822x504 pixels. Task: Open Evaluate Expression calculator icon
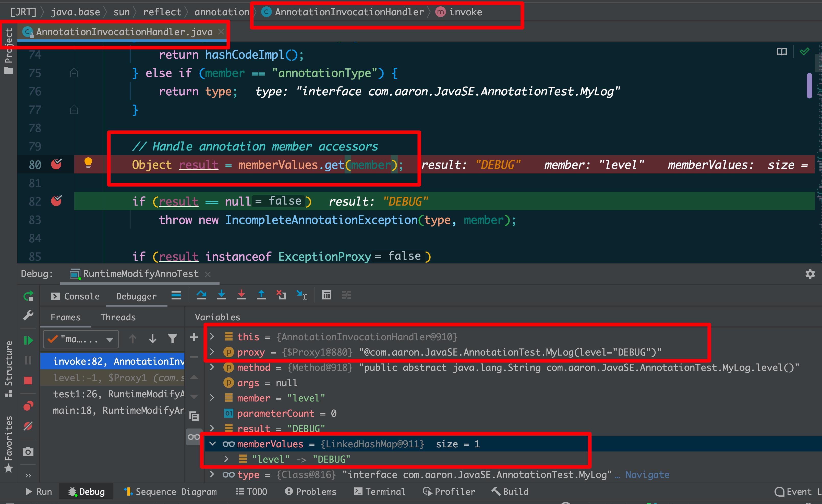327,295
